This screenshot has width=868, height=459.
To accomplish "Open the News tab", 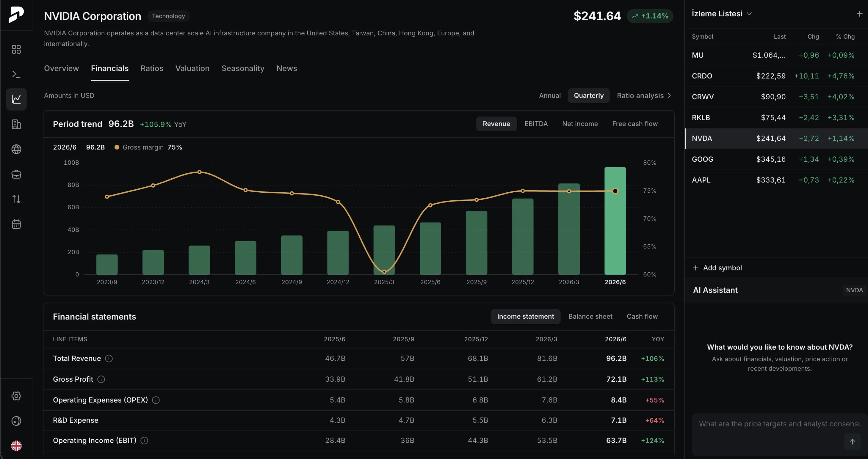I will pos(286,68).
